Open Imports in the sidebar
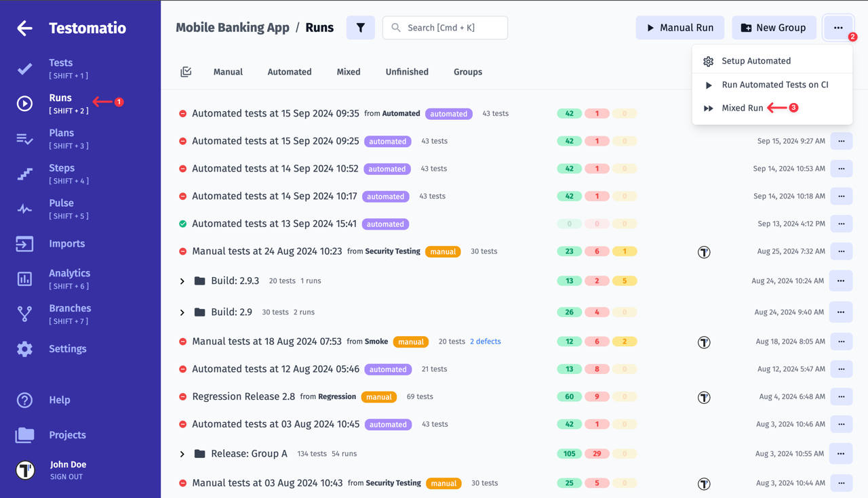 (x=66, y=244)
